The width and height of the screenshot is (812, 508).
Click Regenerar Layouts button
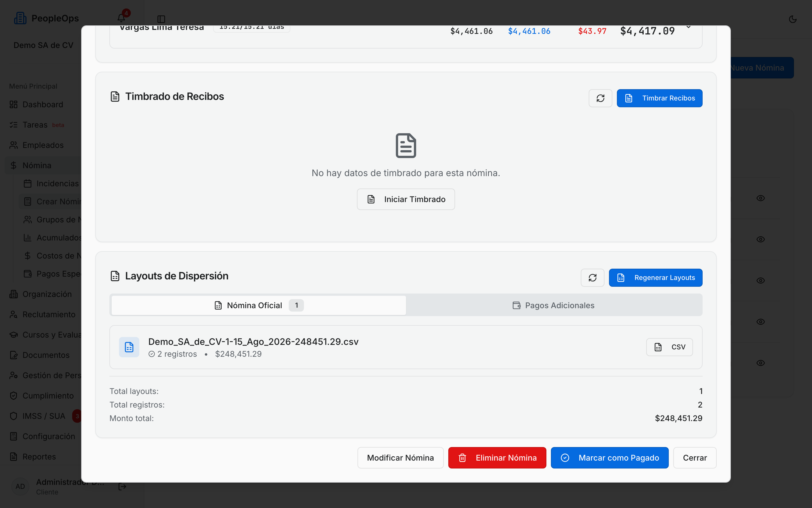(x=656, y=277)
